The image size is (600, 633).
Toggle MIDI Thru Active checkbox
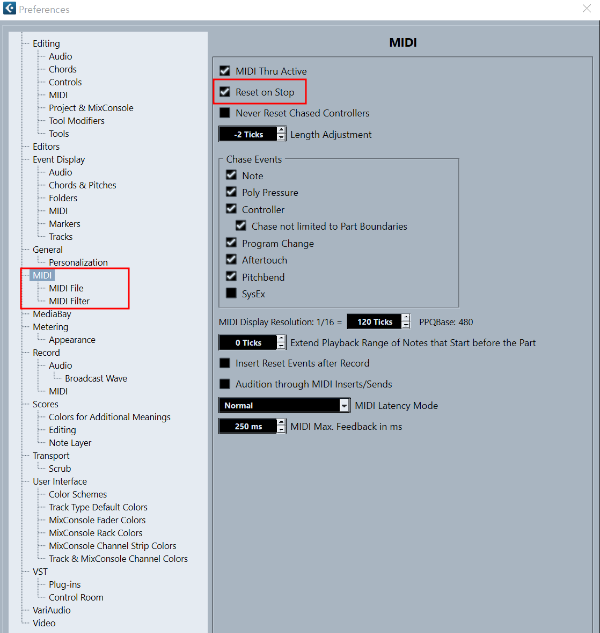pos(224,71)
